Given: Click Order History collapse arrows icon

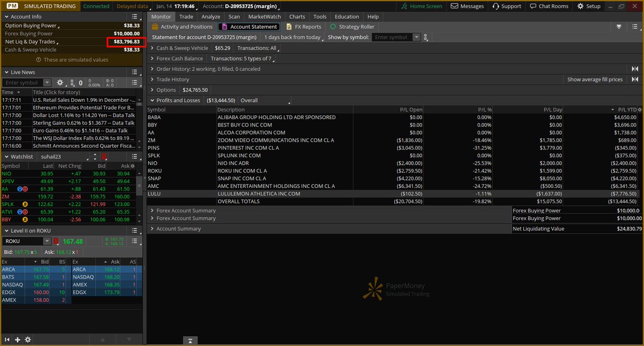Looking at the screenshot, I should pyautogui.click(x=635, y=69).
